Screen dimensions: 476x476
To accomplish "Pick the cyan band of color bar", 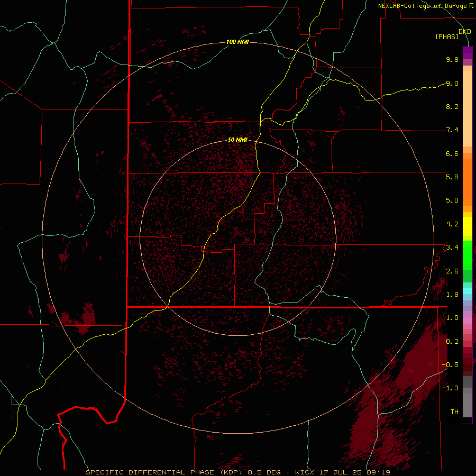I will click(467, 291).
